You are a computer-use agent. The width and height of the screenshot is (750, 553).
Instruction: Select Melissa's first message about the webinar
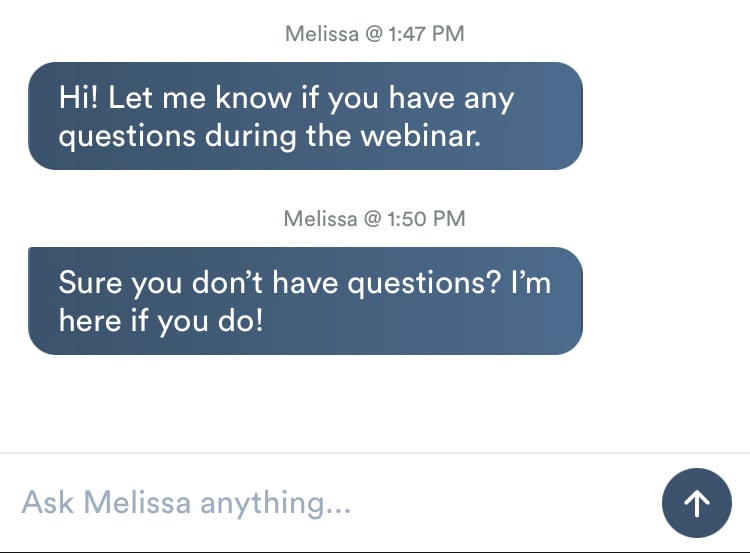[x=305, y=116]
